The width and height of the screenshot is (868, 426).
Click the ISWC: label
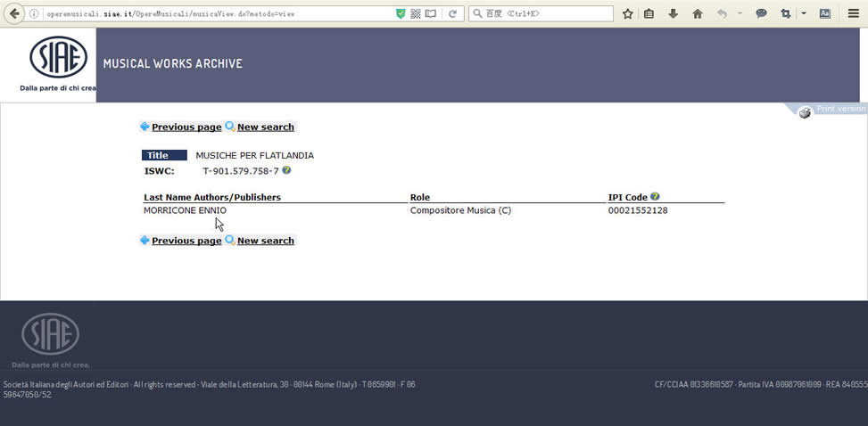click(160, 171)
